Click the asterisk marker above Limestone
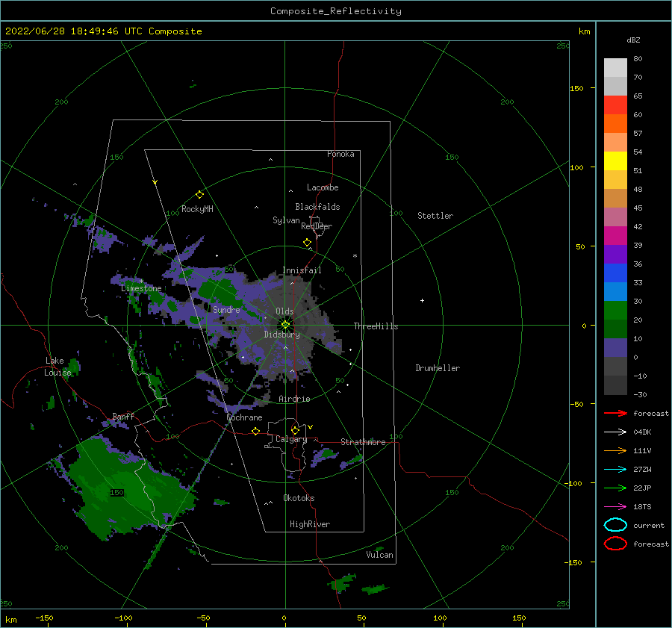The height and width of the screenshot is (628, 672). click(x=141, y=282)
